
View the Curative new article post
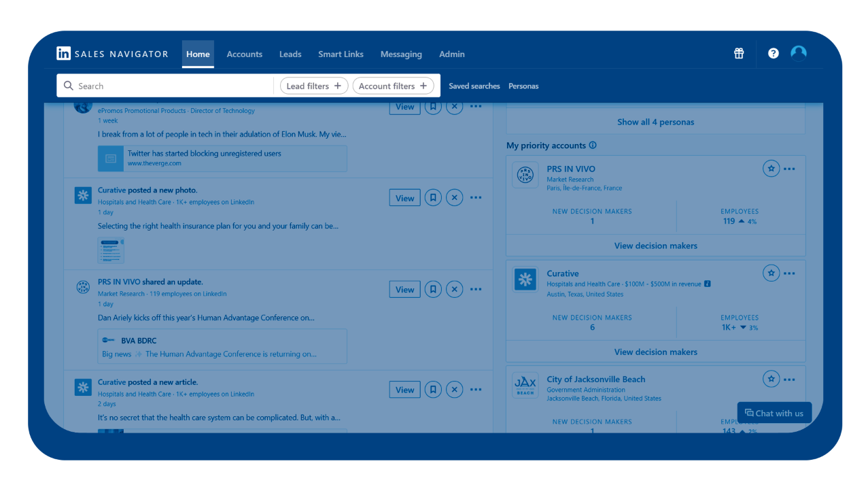tap(405, 390)
